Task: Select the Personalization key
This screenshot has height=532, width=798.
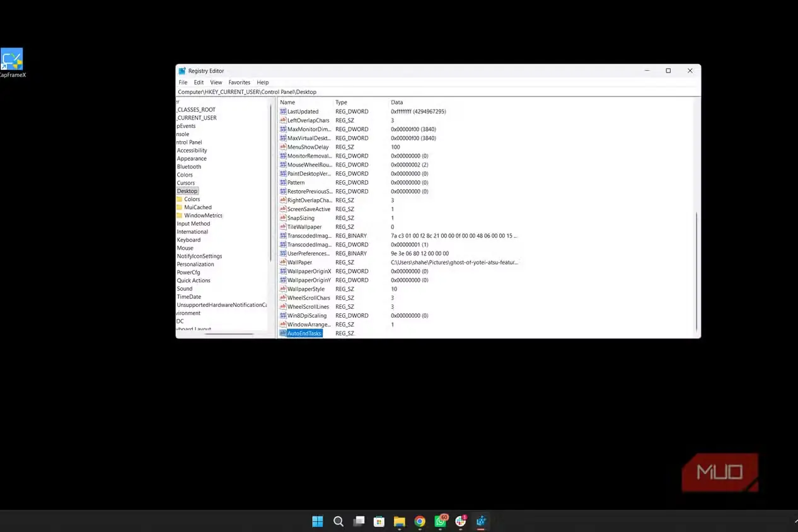Action: pos(195,265)
